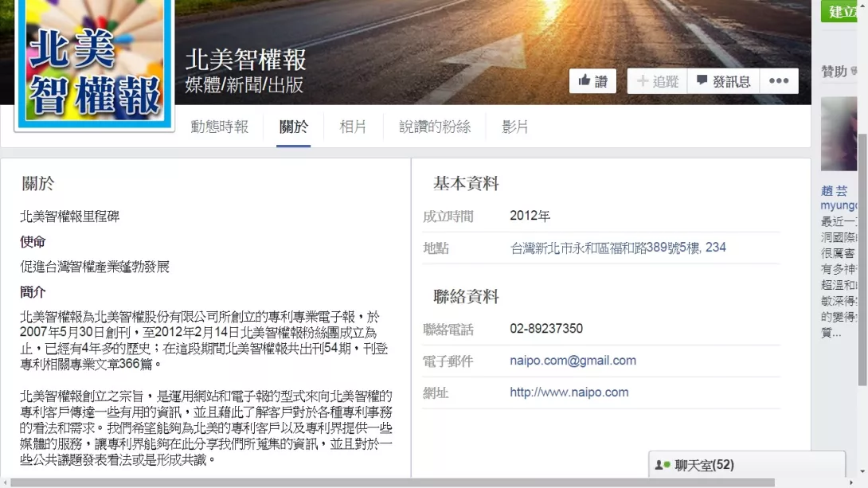Click the green 建立 button
The height and width of the screenshot is (488, 868).
click(x=840, y=11)
